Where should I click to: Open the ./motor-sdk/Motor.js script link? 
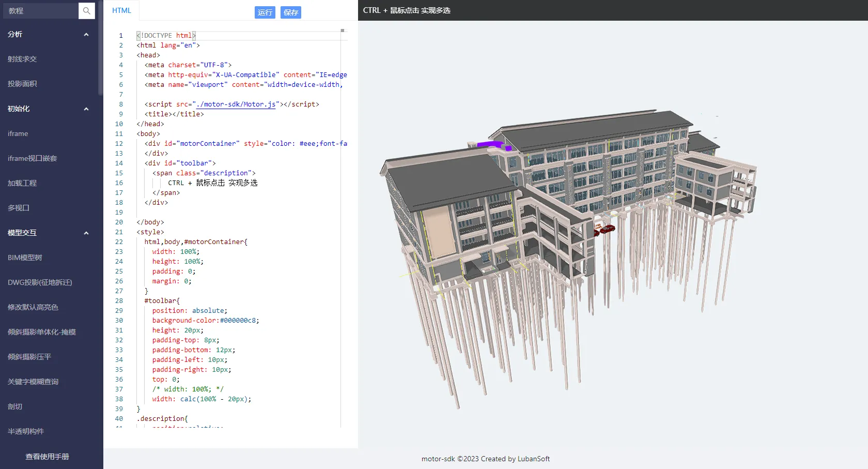pos(236,104)
